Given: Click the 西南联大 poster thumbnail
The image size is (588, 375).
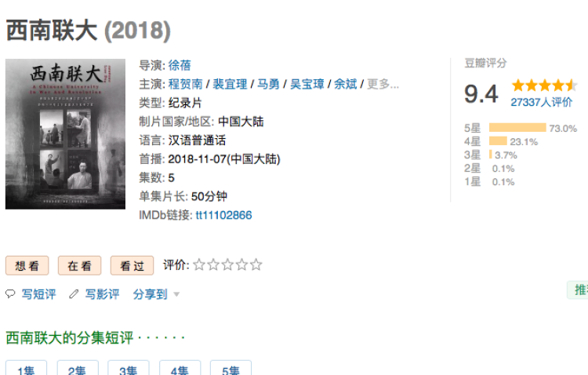Looking at the screenshot, I should coord(65,134).
